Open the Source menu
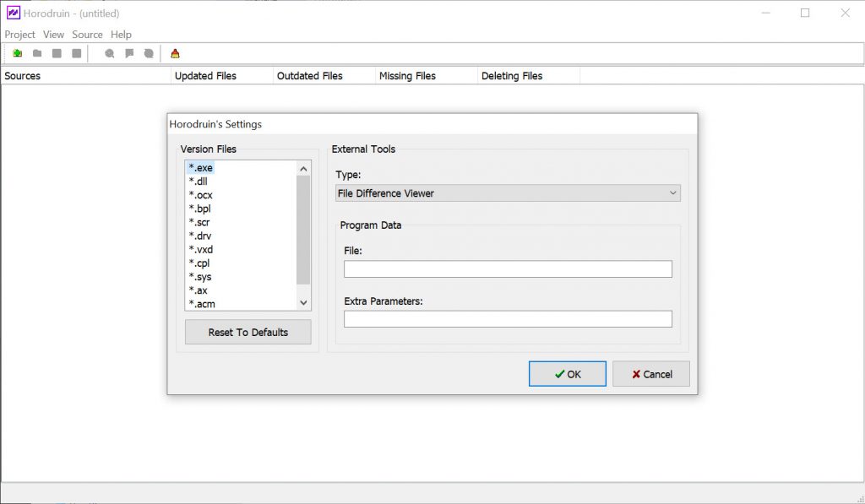Image resolution: width=865 pixels, height=504 pixels. click(87, 34)
